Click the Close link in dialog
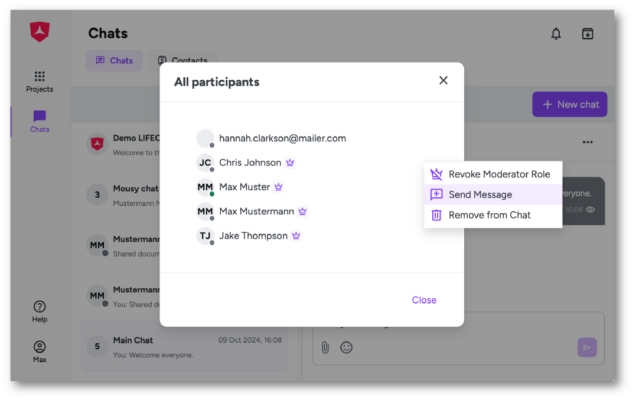The image size is (636, 400). 424,300
